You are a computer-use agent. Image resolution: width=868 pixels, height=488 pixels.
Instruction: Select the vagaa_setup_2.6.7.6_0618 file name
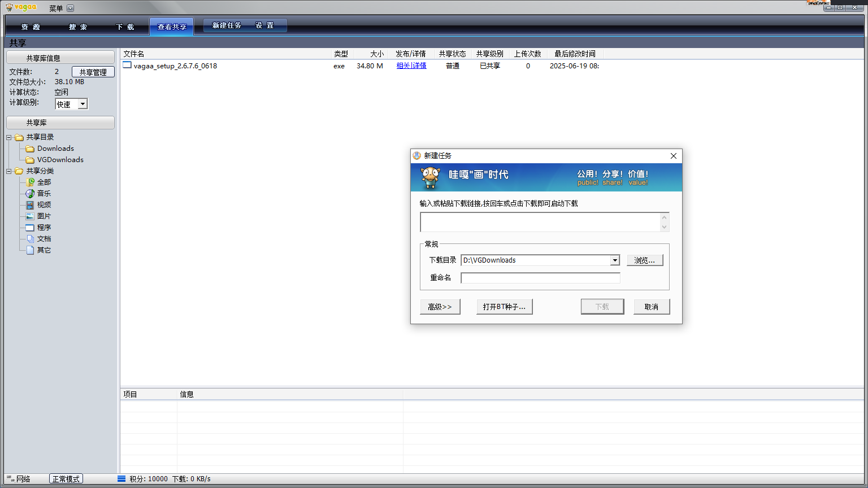(x=175, y=66)
